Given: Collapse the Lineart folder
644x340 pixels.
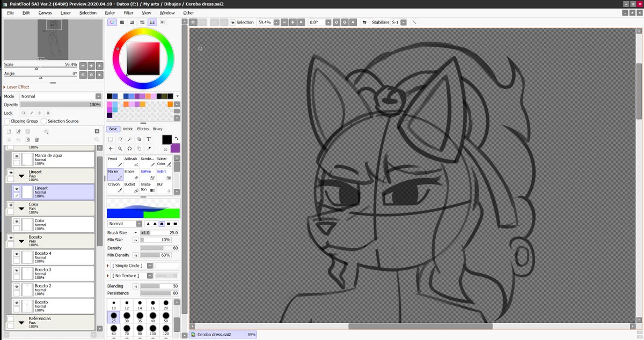Looking at the screenshot, I should tap(21, 175).
